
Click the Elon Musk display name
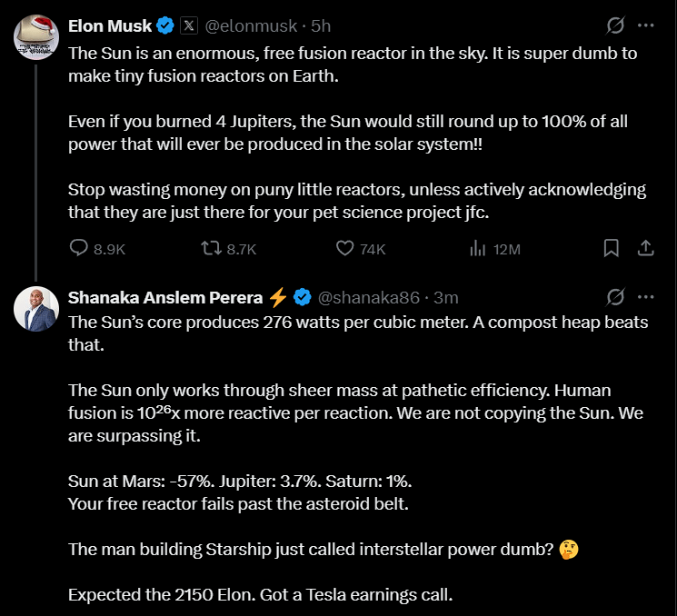point(110,25)
